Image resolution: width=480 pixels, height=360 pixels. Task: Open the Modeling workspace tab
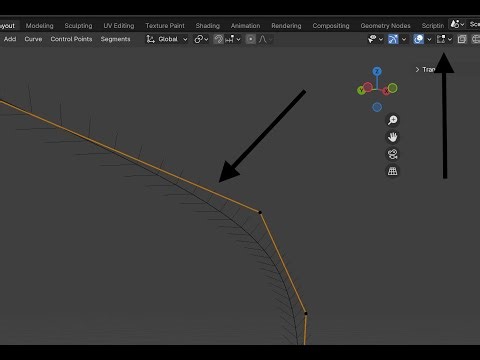[x=39, y=26]
